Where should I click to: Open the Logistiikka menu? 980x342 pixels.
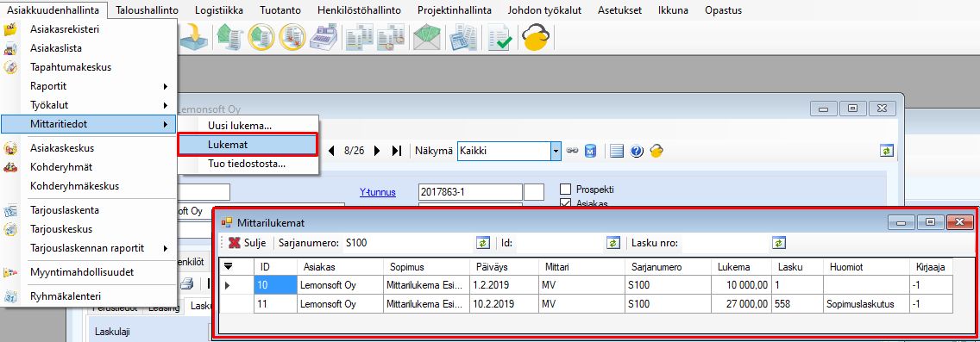(219, 10)
